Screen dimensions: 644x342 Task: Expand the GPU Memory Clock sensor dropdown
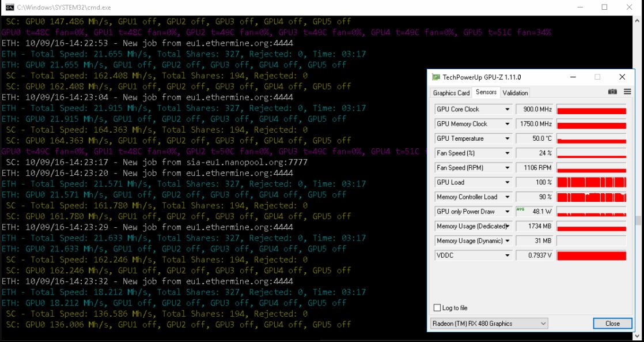507,124
